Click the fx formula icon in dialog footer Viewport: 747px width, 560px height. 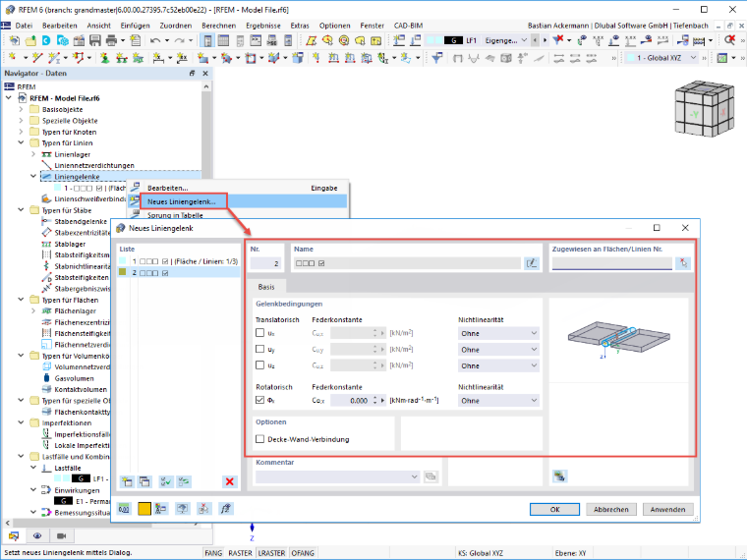[x=226, y=509]
